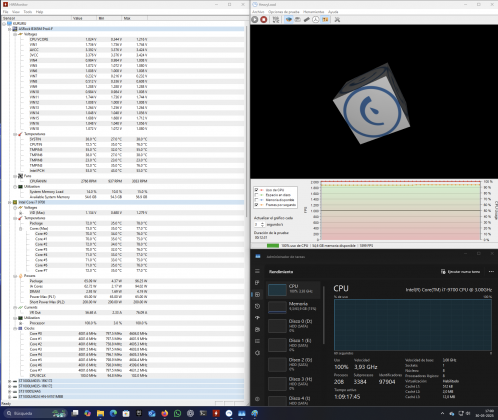Select the CPU entry in Task Manager performance list

pos(293,290)
